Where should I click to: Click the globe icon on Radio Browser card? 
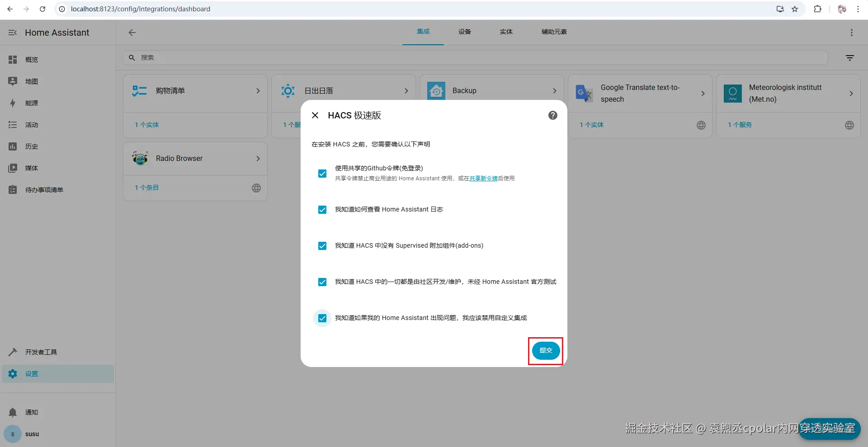[x=256, y=188]
